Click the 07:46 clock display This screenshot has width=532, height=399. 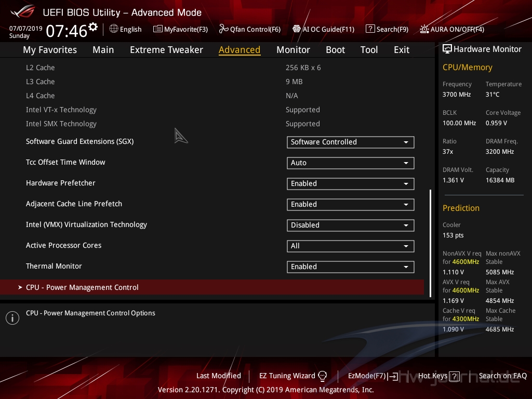[x=66, y=31]
